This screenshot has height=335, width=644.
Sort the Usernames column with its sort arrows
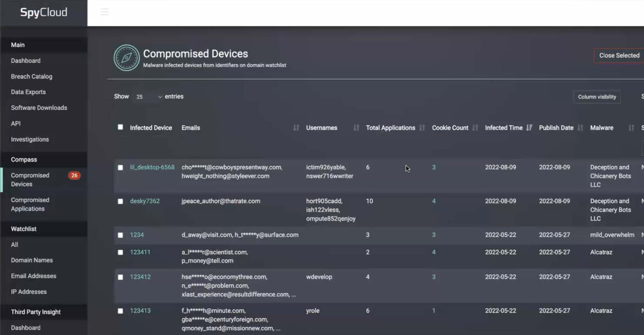click(356, 128)
